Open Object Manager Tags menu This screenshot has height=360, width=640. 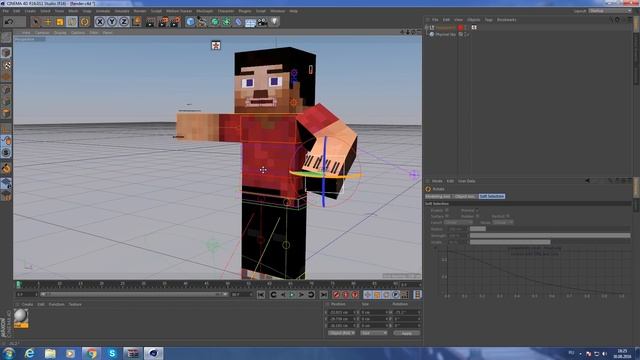pyautogui.click(x=489, y=20)
